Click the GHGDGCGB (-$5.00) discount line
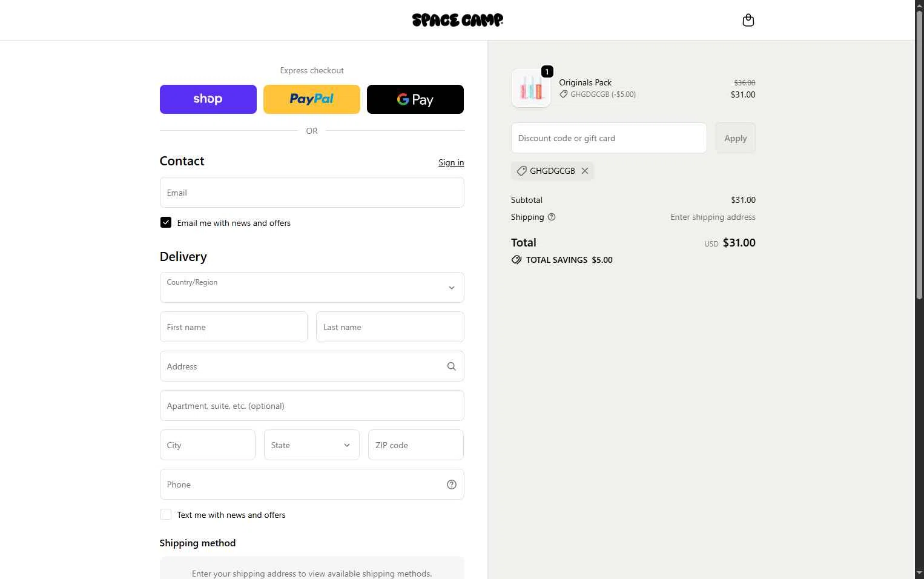Viewport: 924px width, 579px height. click(x=598, y=94)
